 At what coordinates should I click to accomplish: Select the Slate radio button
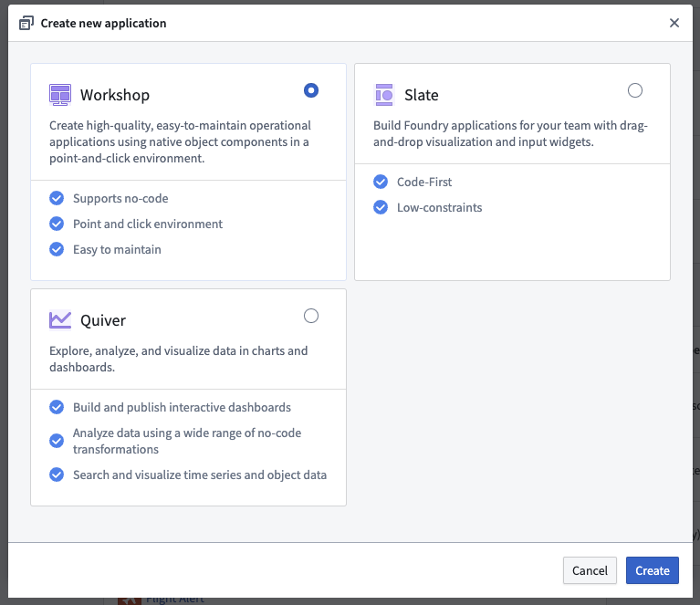coord(635,90)
